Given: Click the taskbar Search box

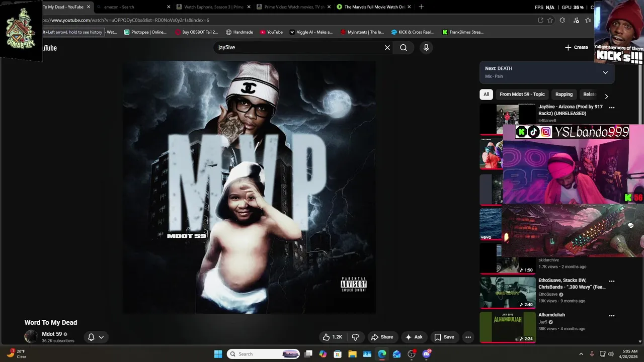Looking at the screenshot, I should pos(263,354).
